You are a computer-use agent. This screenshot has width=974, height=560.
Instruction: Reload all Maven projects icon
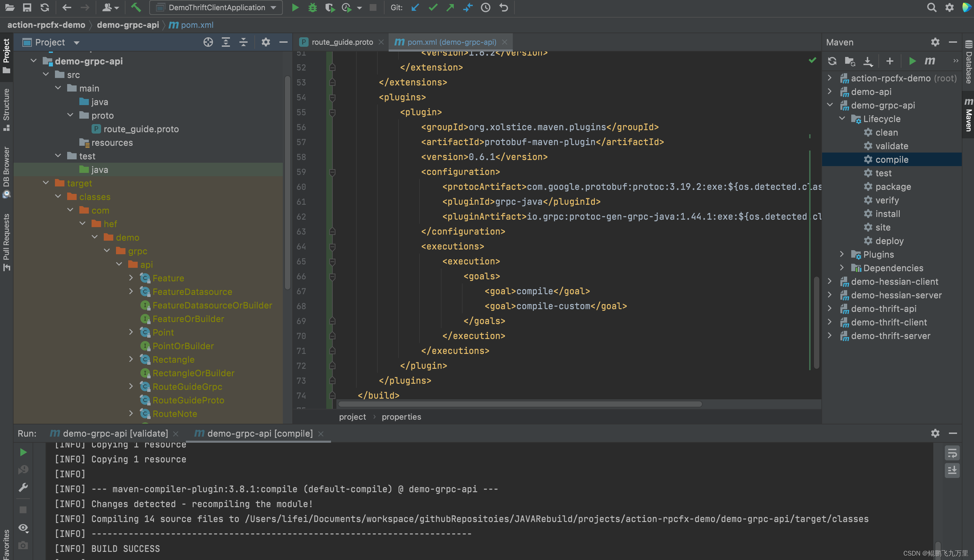pos(832,61)
